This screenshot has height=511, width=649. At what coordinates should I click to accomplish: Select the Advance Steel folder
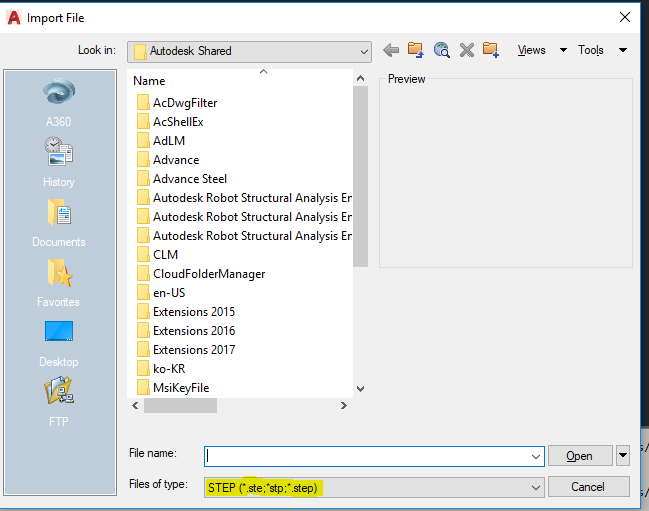[x=190, y=179]
